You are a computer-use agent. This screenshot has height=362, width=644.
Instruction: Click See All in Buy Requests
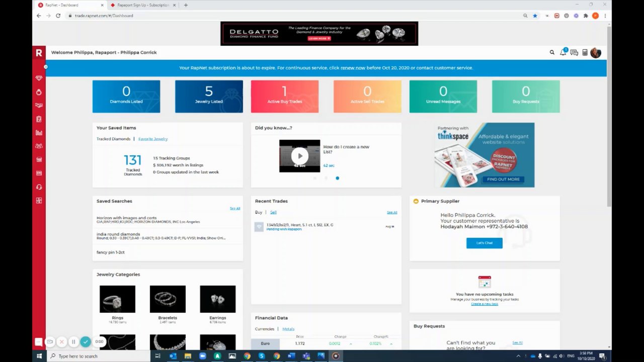517,342
